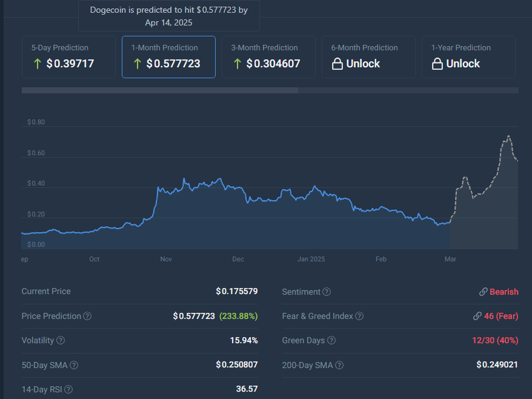This screenshot has height=399, width=532.
Task: Open the Bearish sentiment link
Action: point(499,292)
